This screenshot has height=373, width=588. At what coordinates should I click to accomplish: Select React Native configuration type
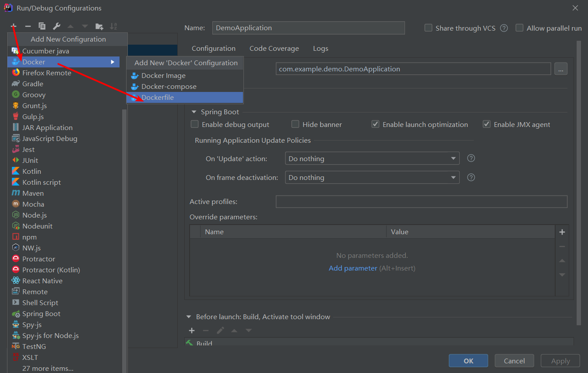63,281
